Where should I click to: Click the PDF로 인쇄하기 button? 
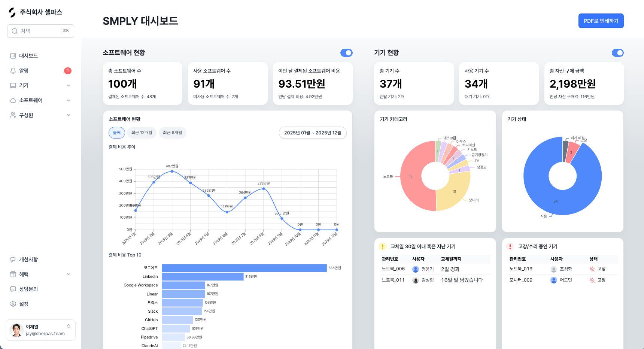(x=601, y=21)
